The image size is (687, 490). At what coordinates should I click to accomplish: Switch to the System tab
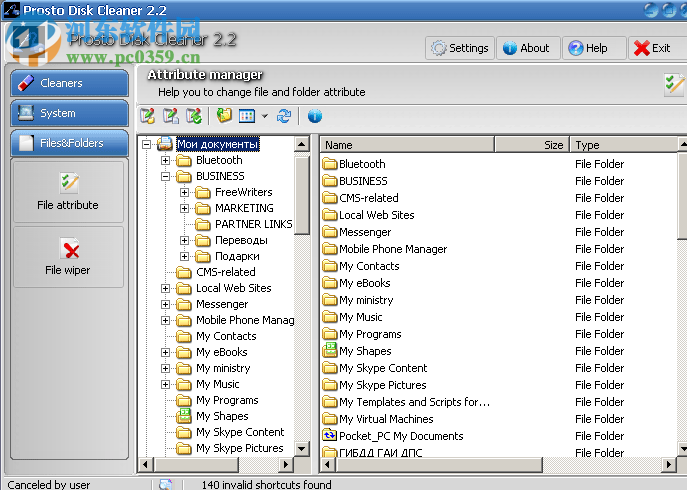[69, 113]
